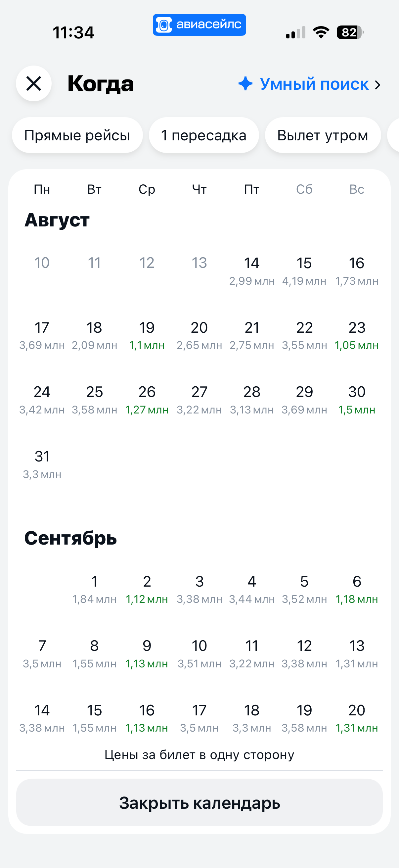The height and width of the screenshot is (868, 399).
Task: Choose August 19 with 1,1 млн price
Action: [x=147, y=335]
